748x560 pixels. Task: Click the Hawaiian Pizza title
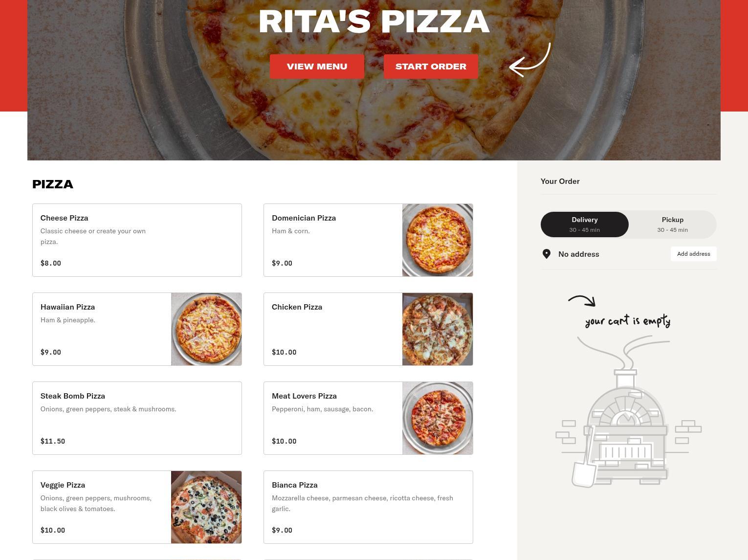[x=67, y=307]
